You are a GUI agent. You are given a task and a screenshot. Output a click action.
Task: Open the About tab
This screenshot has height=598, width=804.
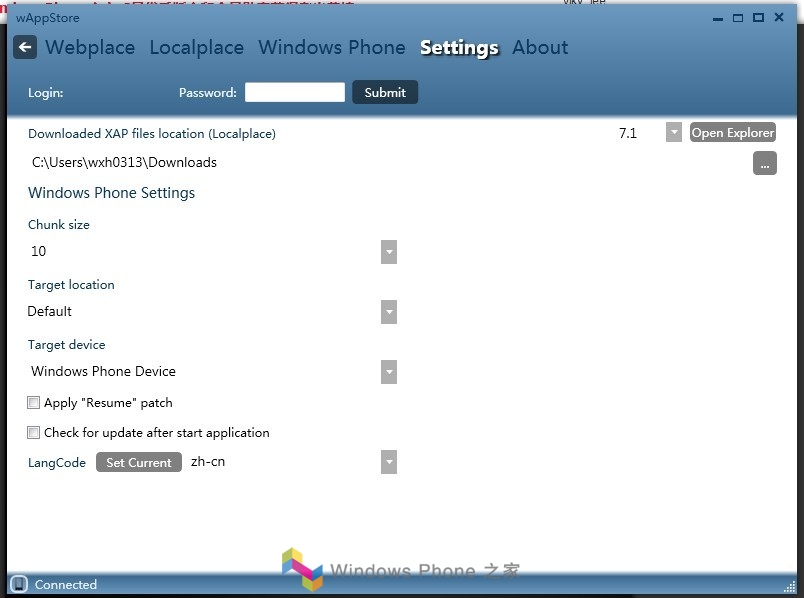click(x=540, y=48)
